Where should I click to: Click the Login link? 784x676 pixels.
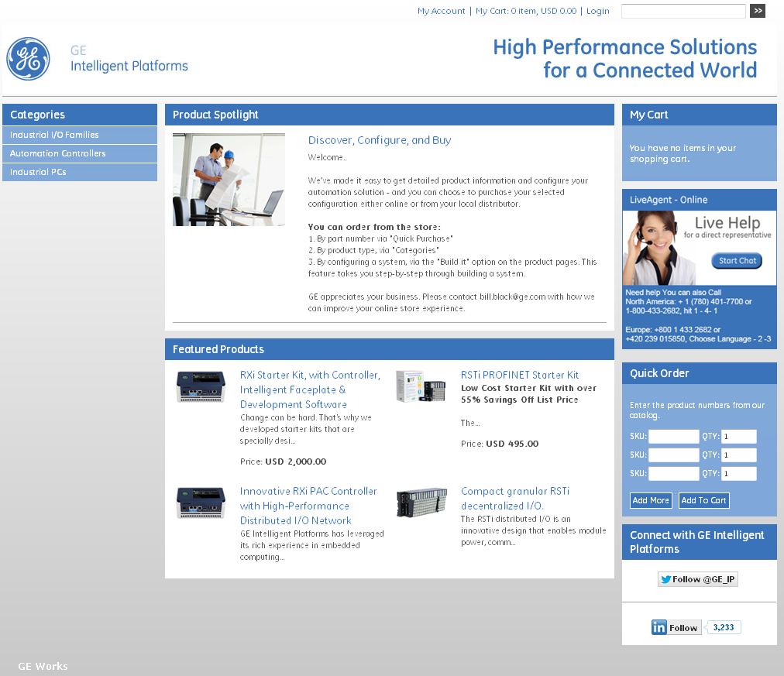597,11
